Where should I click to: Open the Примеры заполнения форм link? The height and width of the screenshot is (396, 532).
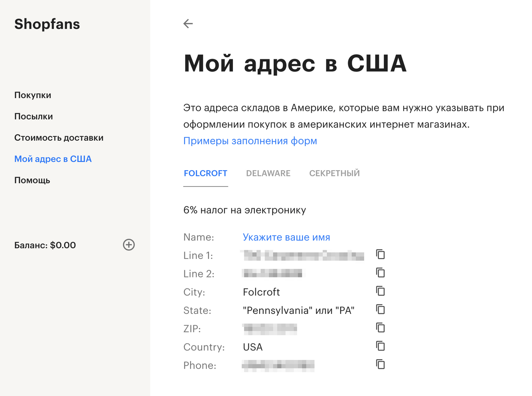(x=250, y=141)
